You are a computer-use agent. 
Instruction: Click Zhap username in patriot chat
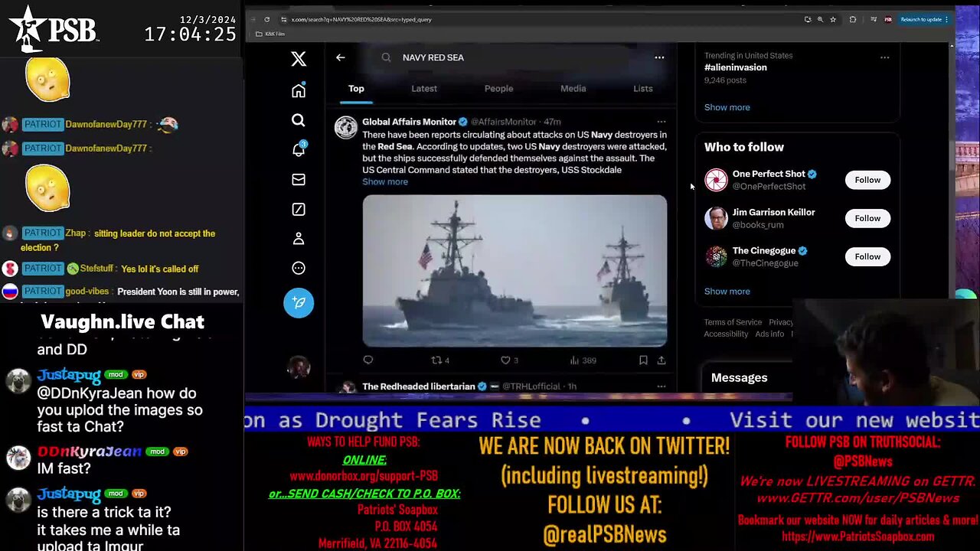click(75, 233)
